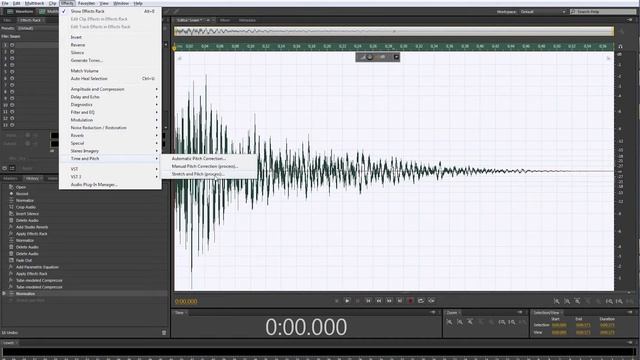This screenshot has width=640, height=360.
Task: Click first zoom icon in Zoom panel
Action: pyautogui.click(x=450, y=322)
